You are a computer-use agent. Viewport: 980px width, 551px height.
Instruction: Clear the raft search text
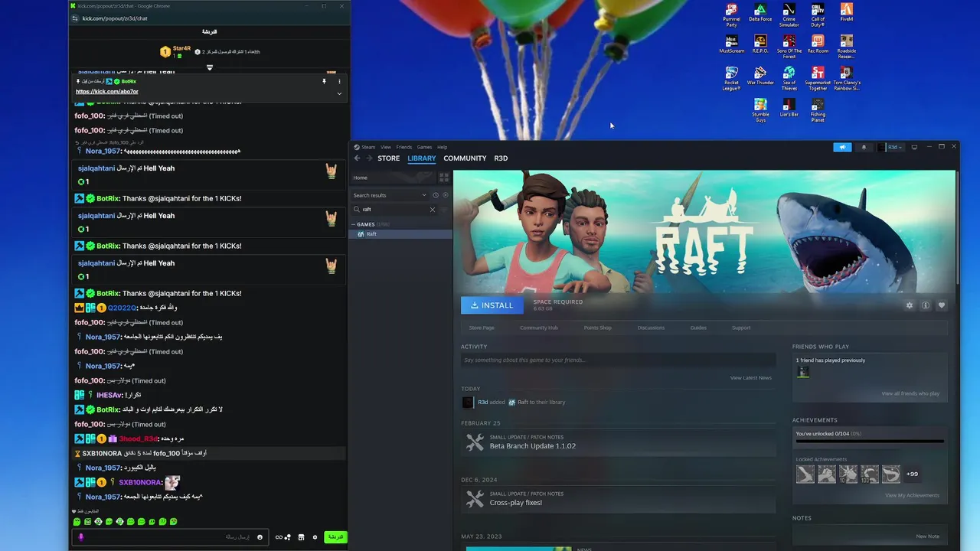(432, 209)
